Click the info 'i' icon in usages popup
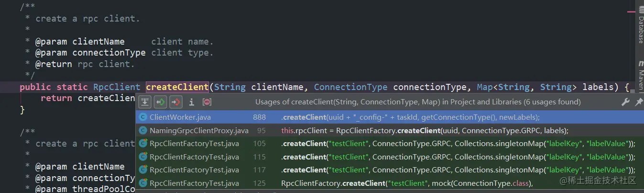 pyautogui.click(x=192, y=102)
